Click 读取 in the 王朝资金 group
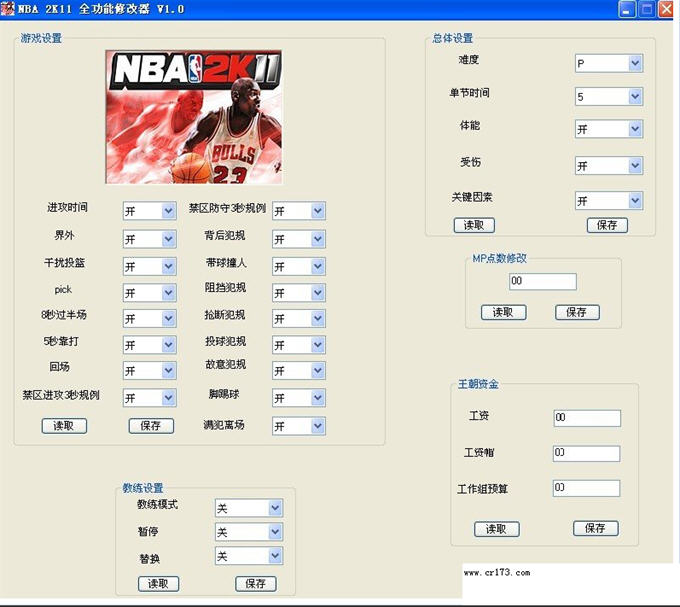This screenshot has height=607, width=680. tap(497, 529)
